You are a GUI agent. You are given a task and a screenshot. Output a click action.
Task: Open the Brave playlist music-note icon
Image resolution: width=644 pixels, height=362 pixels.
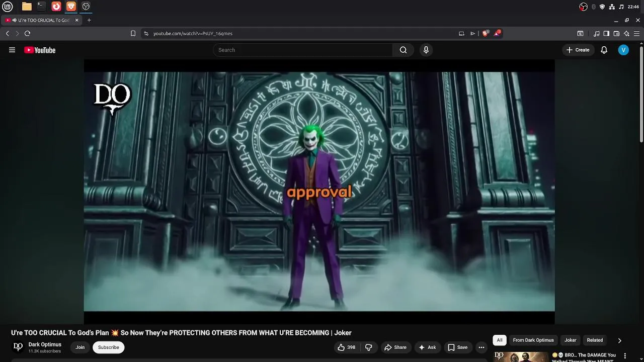(596, 33)
